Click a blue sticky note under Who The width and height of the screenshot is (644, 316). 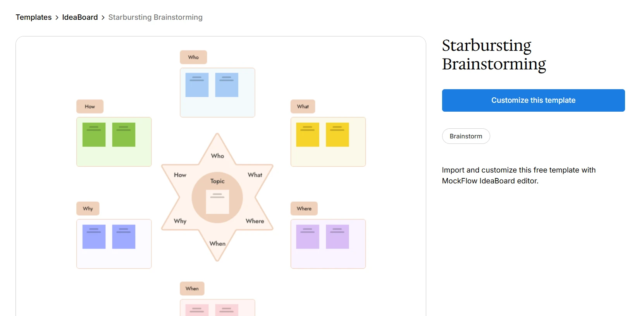coord(197,84)
